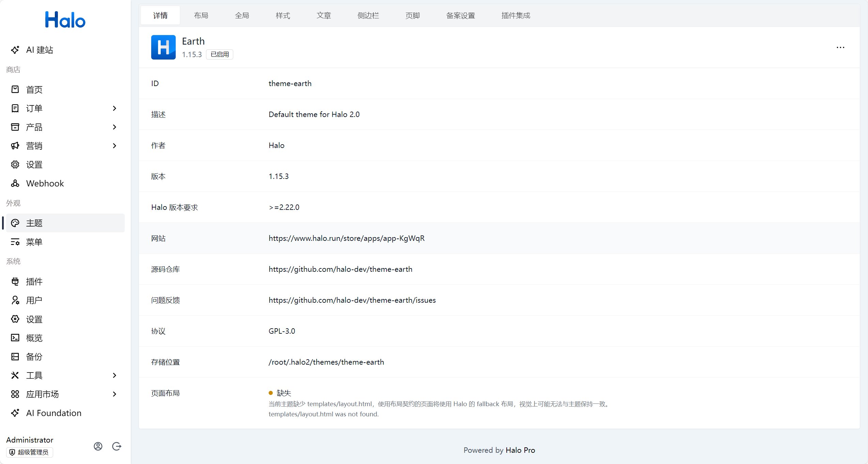Screen dimensions: 868x464
Task: Click the 产品 products box icon
Action: [15, 127]
